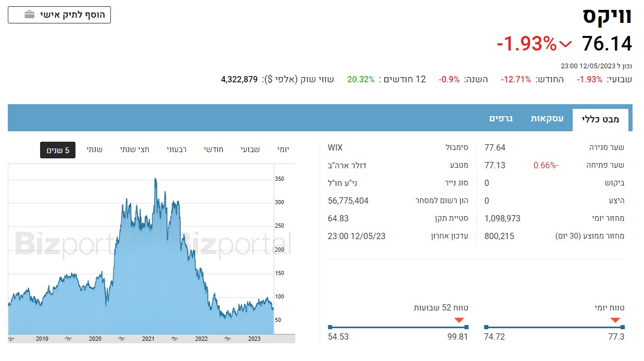This screenshot has height=361, width=644.
Task: Click the year-to-date return -0.9%
Action: pyautogui.click(x=449, y=79)
